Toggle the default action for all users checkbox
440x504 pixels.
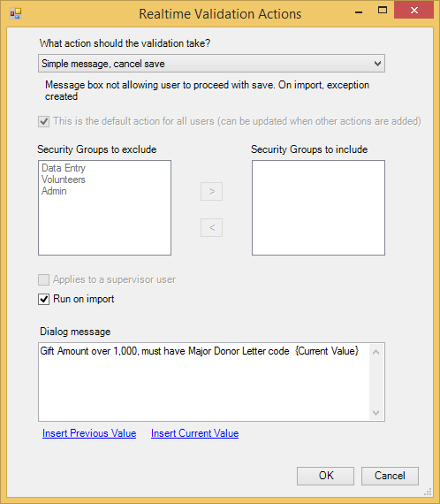pos(43,122)
